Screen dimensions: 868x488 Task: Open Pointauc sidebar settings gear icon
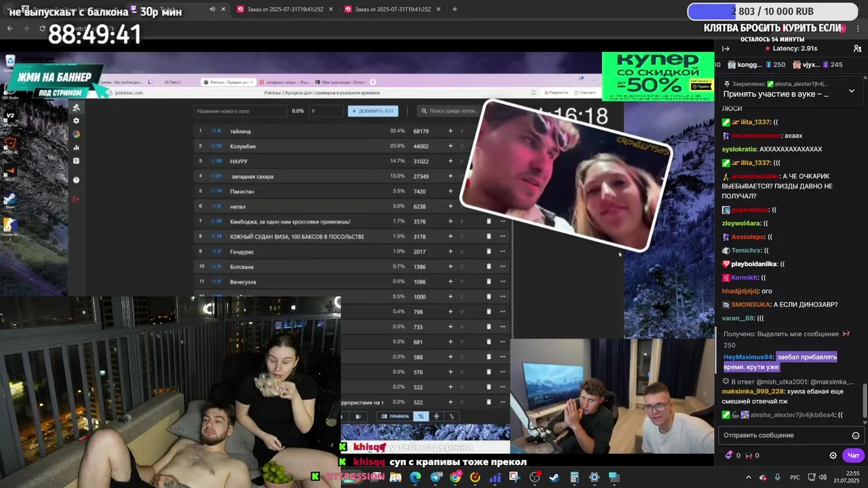pos(76,121)
